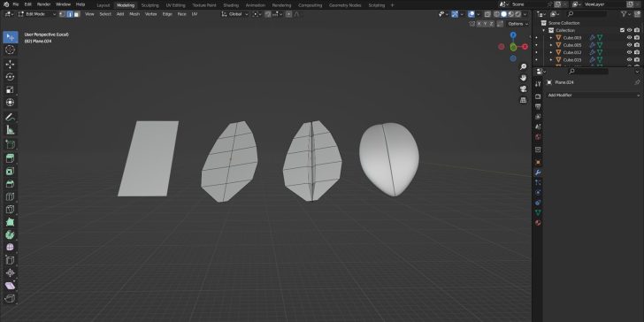Choose the Rotate tool
This screenshot has width=644, height=322.
(11, 77)
